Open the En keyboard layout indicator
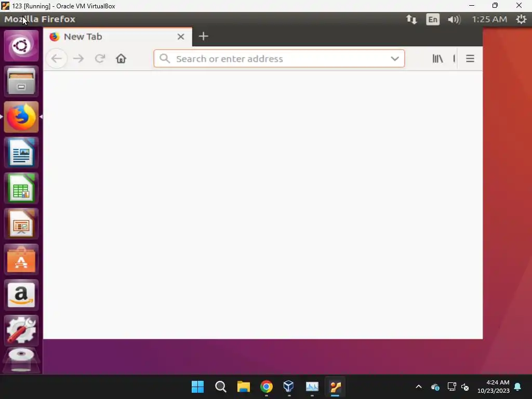This screenshot has width=532, height=399. pos(433,19)
